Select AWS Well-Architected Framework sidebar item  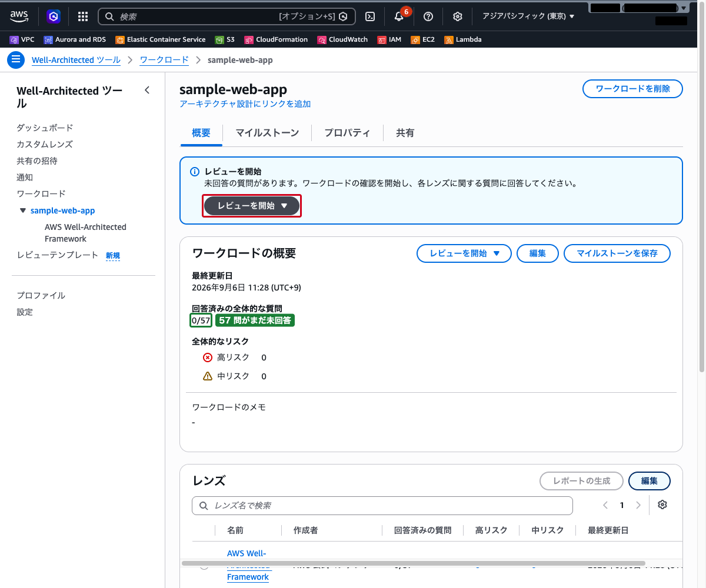click(x=85, y=233)
